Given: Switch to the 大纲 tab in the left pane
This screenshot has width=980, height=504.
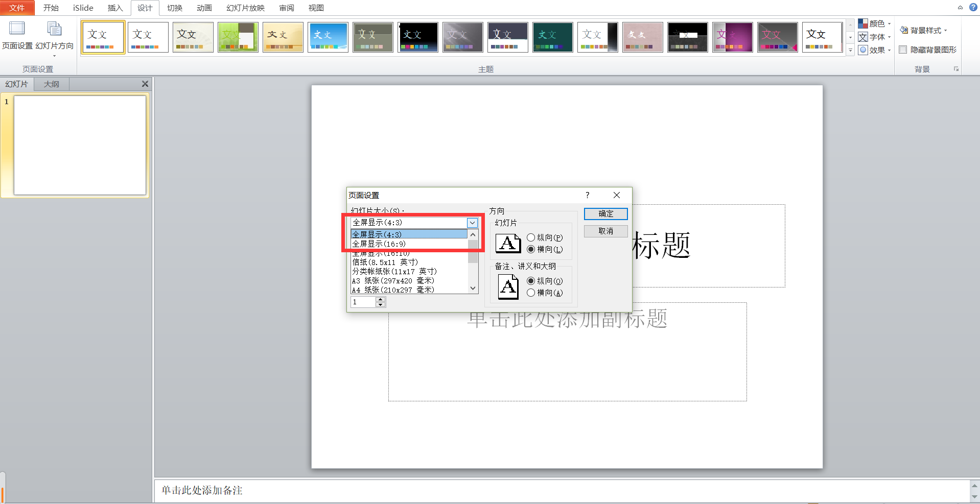Looking at the screenshot, I should (x=51, y=84).
